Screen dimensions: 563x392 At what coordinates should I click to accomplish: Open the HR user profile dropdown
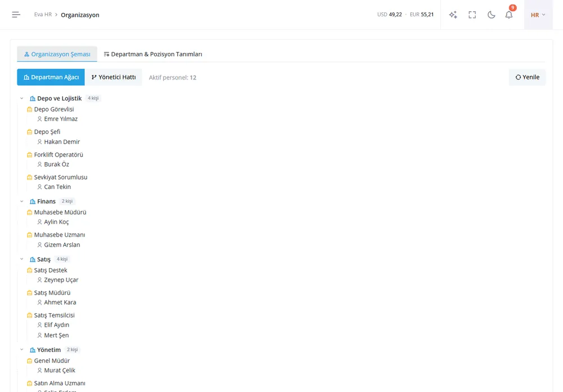(x=538, y=15)
